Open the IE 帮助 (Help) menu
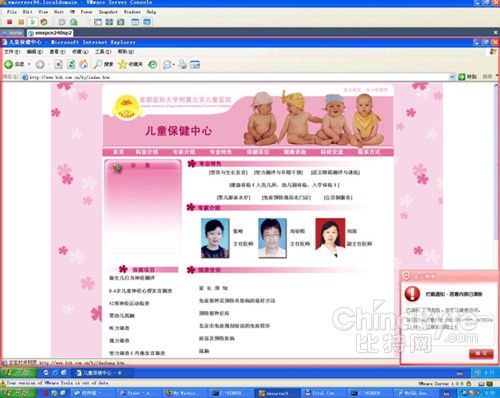500x398 pixels. click(126, 52)
